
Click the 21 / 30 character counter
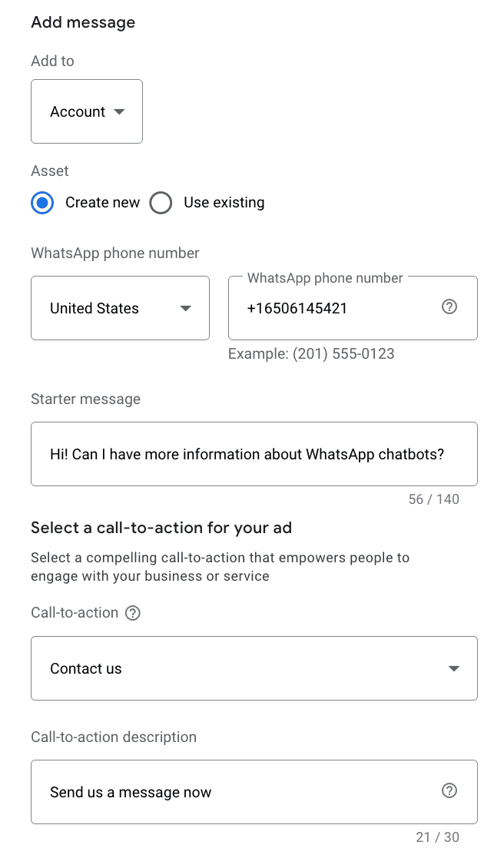click(x=437, y=837)
